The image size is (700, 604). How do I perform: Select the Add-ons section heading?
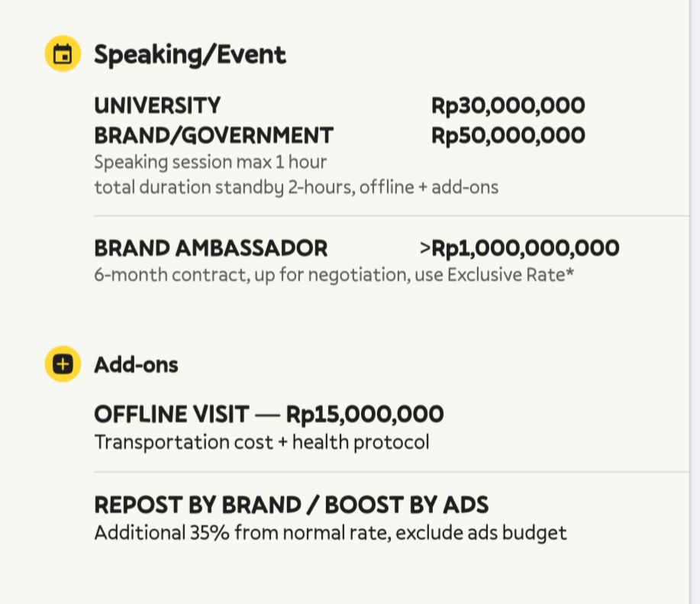(x=136, y=365)
